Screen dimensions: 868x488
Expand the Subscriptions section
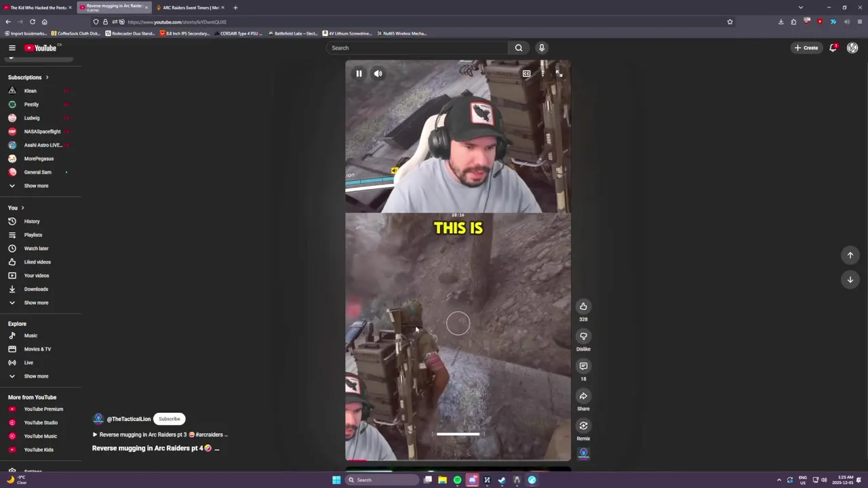click(x=28, y=77)
